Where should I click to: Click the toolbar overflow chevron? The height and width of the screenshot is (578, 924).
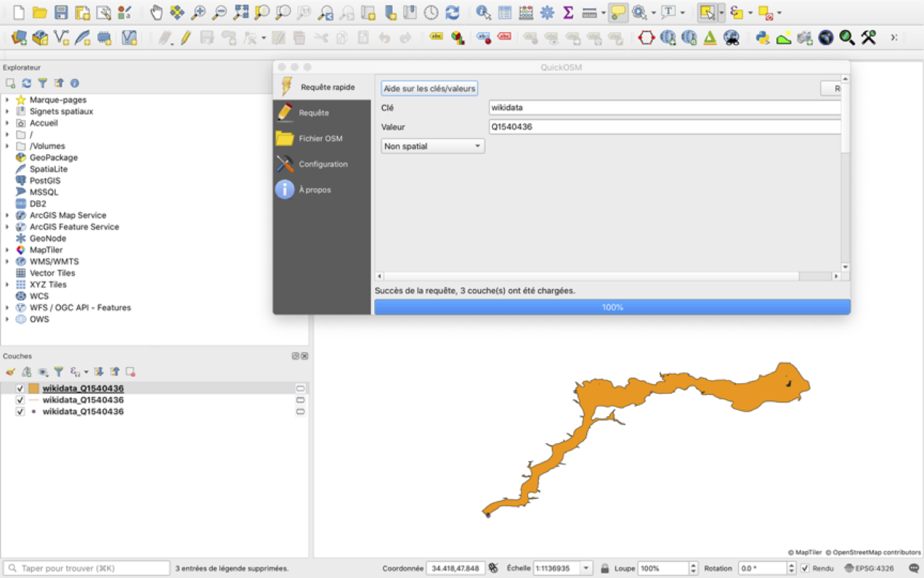(894, 38)
